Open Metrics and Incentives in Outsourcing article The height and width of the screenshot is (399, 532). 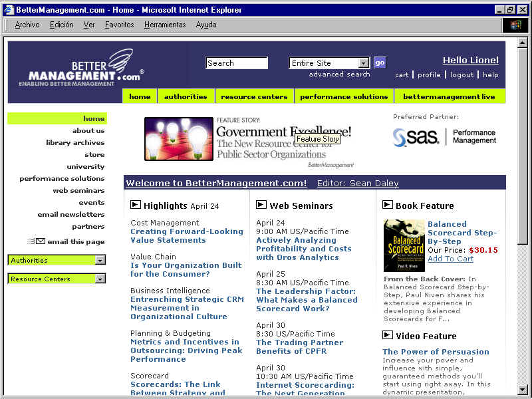point(187,350)
